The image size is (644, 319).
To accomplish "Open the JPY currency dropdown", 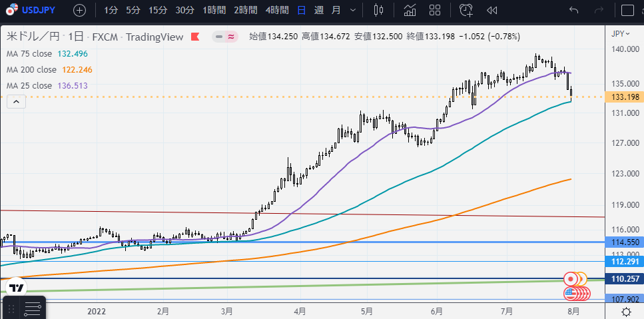I will (620, 34).
